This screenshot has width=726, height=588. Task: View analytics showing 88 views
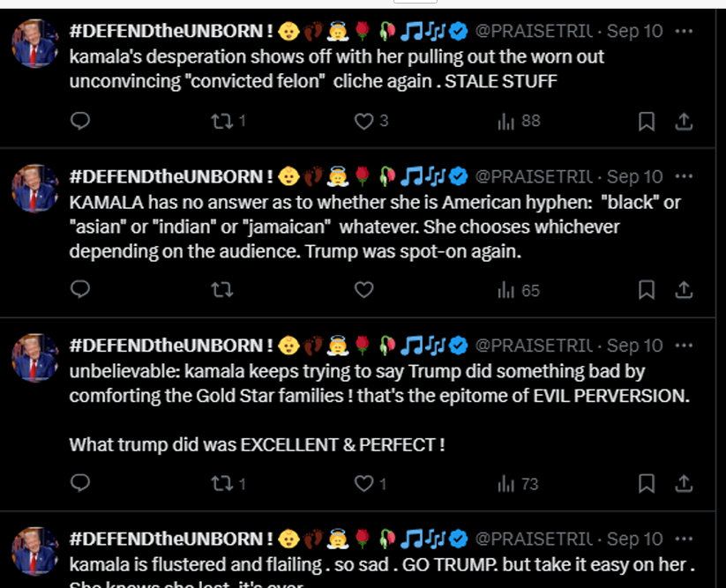[519, 122]
